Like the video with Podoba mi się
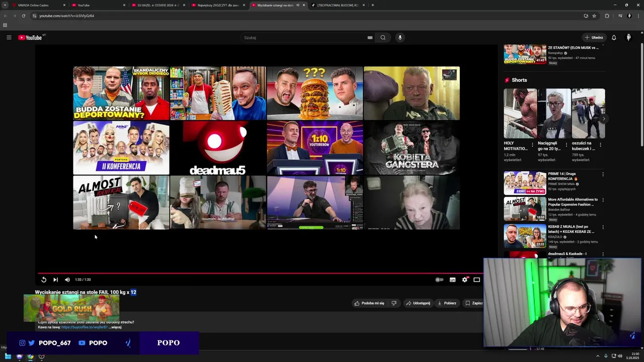The image size is (644, 362). tap(369, 303)
